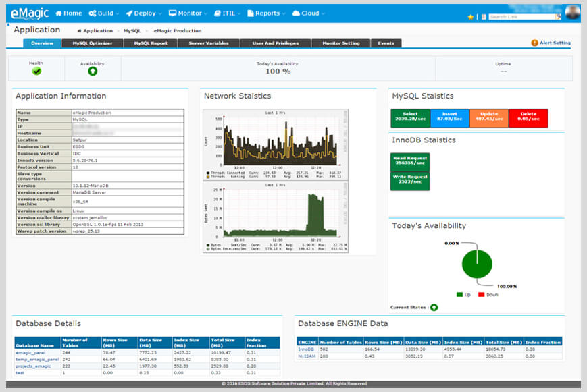Open the InnoDB engine link
The image size is (587, 392).
[306, 349]
